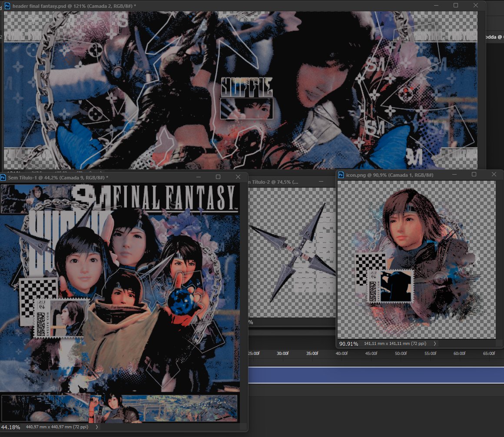504x437 pixels.
Task: Click the 141,11 mm document size info
Action: pyautogui.click(x=395, y=343)
